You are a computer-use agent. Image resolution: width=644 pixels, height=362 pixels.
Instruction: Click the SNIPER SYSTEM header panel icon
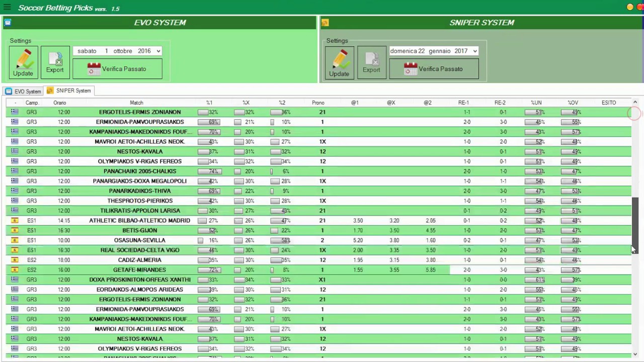[325, 22]
